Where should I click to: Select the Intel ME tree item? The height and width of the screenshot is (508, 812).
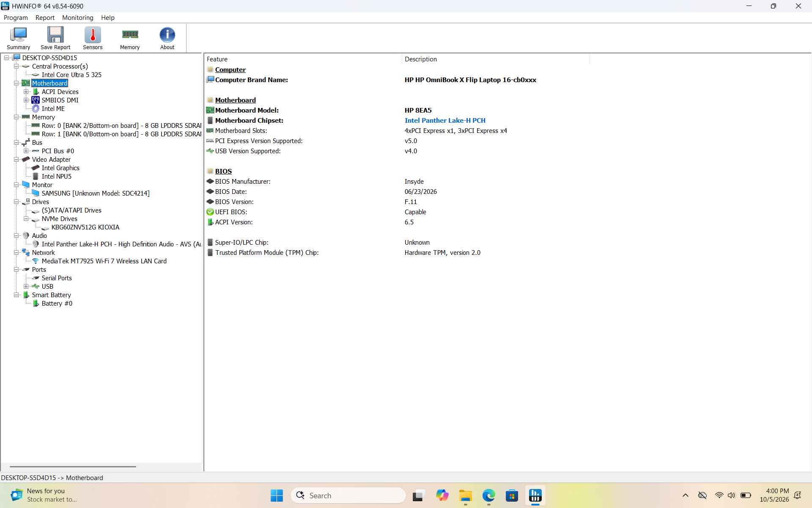pyautogui.click(x=53, y=109)
